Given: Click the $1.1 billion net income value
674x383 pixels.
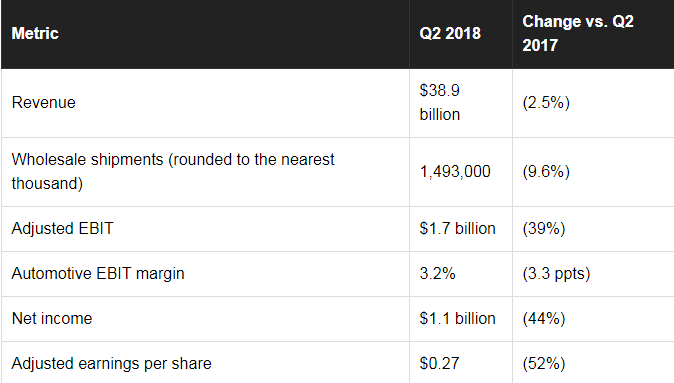Looking at the screenshot, I should point(457,319).
